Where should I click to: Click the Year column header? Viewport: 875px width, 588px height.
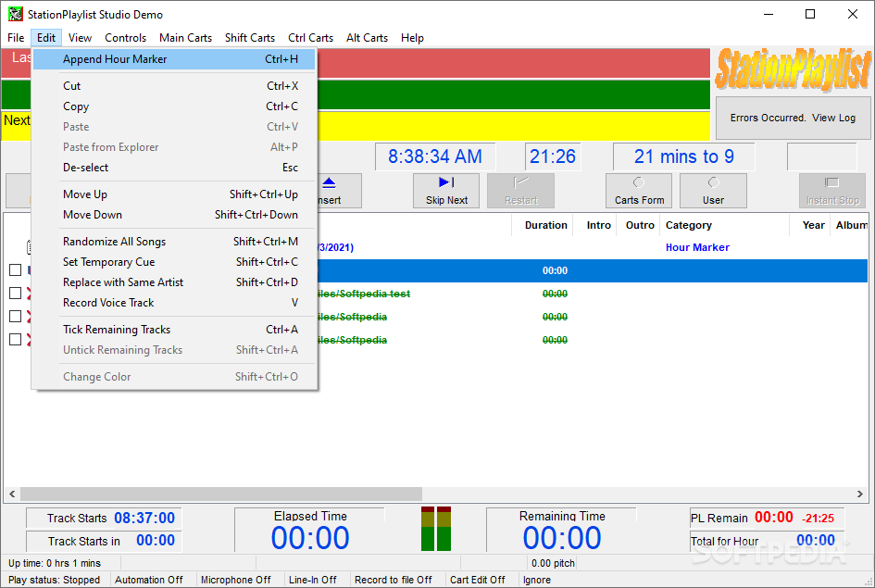coord(810,225)
